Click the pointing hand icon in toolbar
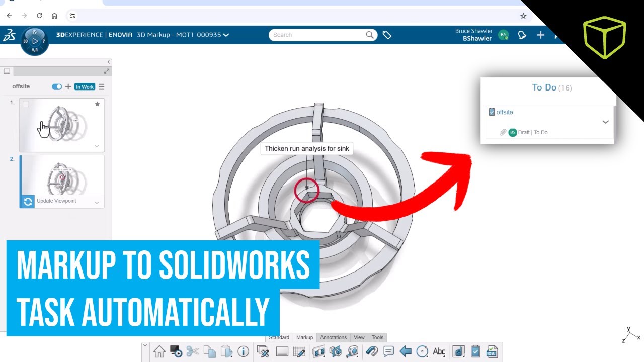Image resolution: width=644 pixels, height=362 pixels. point(458,351)
